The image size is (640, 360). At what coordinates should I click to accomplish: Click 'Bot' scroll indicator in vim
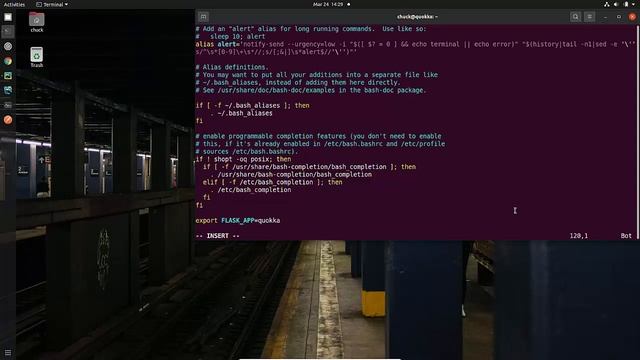626,236
